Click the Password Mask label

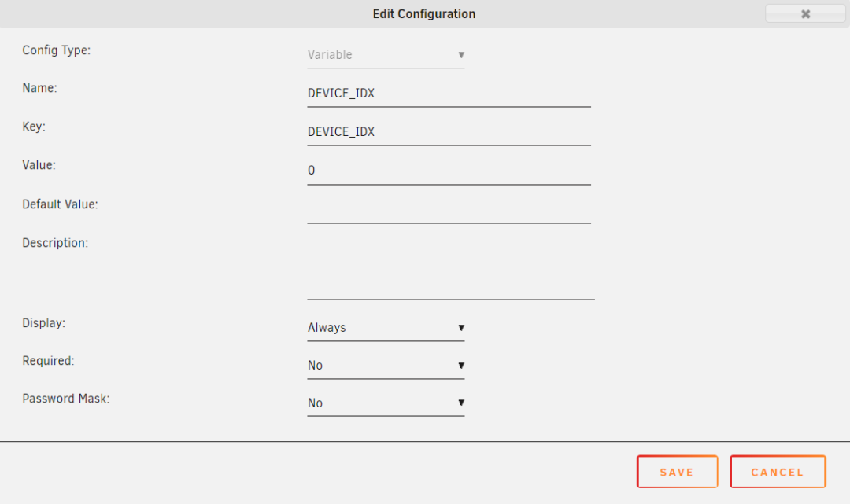point(66,399)
